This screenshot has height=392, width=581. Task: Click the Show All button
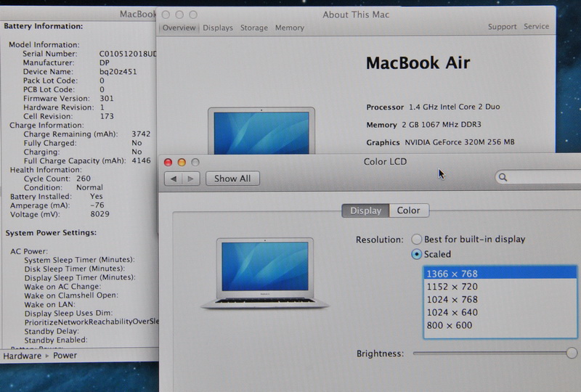pos(232,179)
